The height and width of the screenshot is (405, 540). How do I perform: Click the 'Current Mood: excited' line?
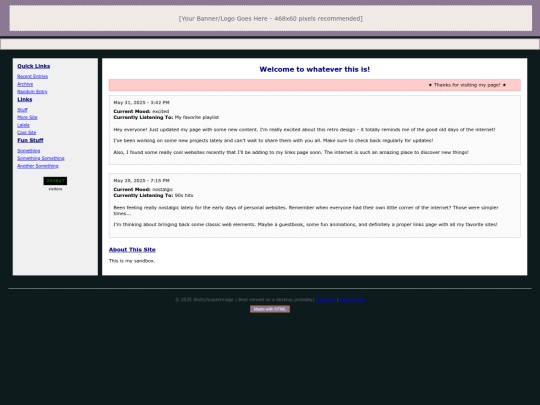(x=141, y=111)
